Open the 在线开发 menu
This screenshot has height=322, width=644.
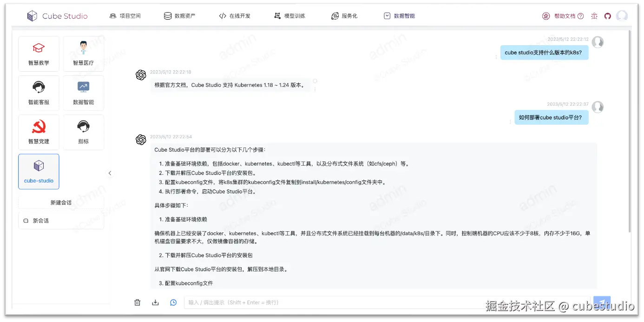(x=235, y=16)
